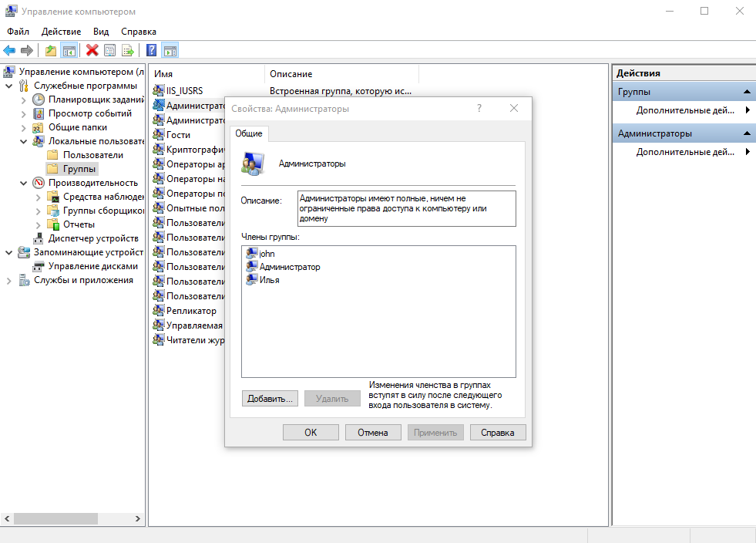756x543 pixels.
Task: Click the Up one level folder icon
Action: 51,50
